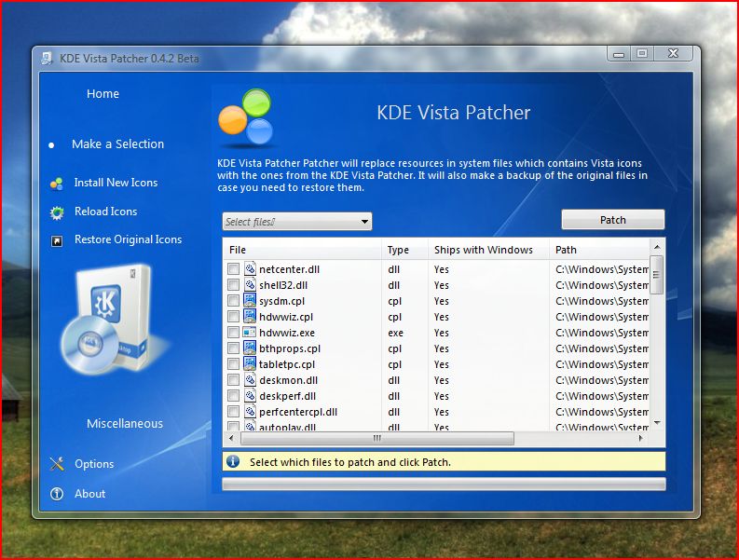Viewport: 739px width, 560px height.
Task: Maximize the KDE Vista Patcher window
Action: (x=642, y=53)
